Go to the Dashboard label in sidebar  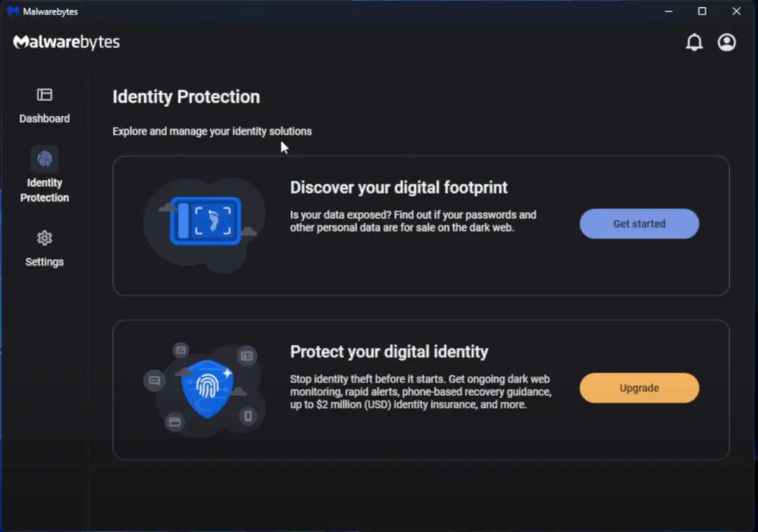(45, 119)
